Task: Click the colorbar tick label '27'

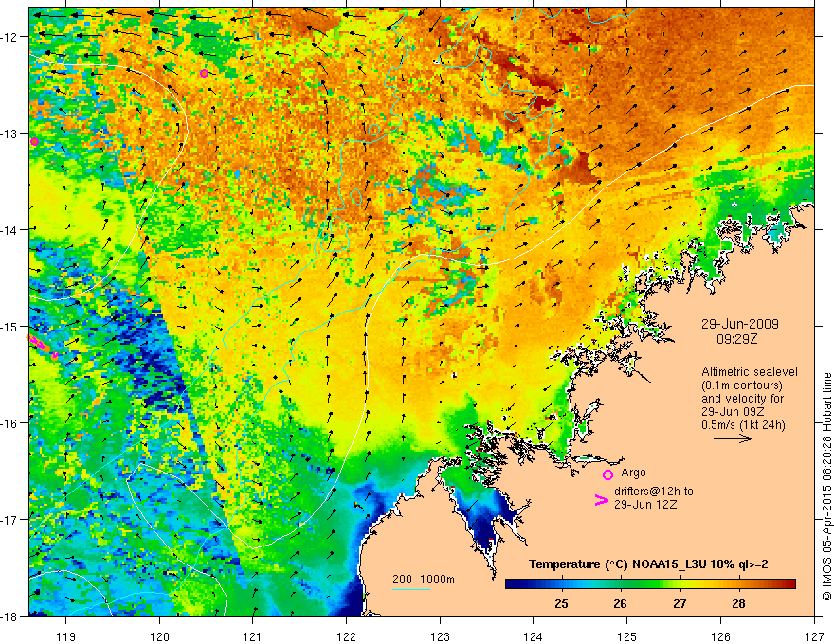Action: coord(680,604)
